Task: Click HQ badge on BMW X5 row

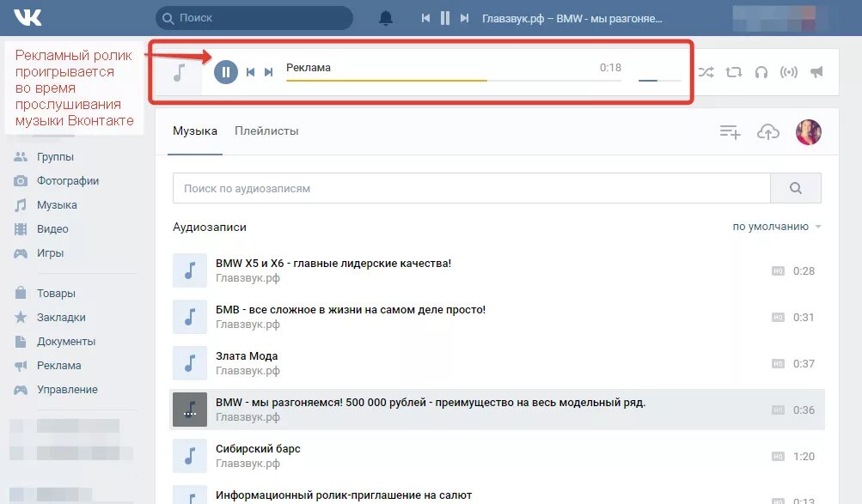Action: point(778,270)
